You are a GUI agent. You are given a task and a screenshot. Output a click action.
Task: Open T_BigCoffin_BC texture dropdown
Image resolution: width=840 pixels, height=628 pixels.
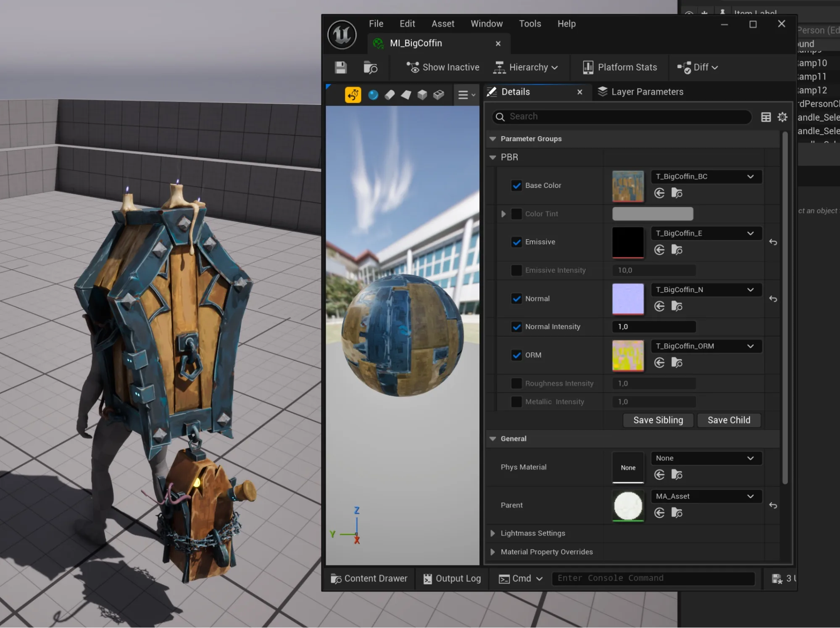pyautogui.click(x=706, y=177)
